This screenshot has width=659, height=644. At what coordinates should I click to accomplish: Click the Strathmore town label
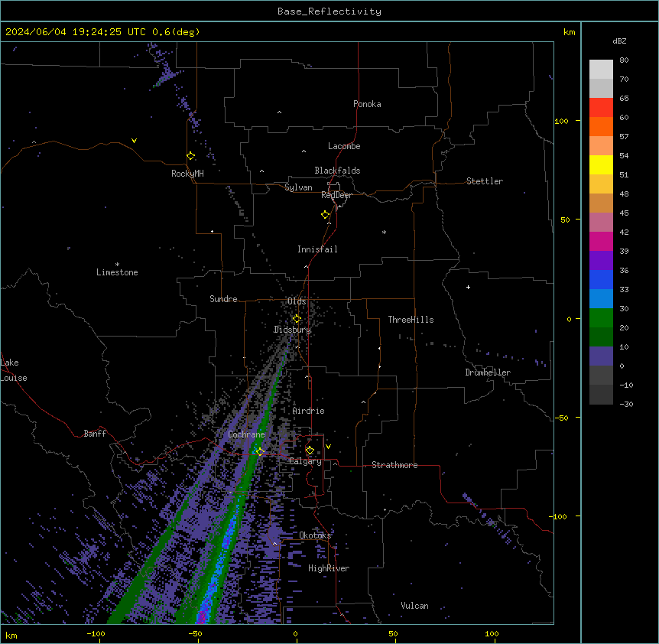(x=394, y=465)
